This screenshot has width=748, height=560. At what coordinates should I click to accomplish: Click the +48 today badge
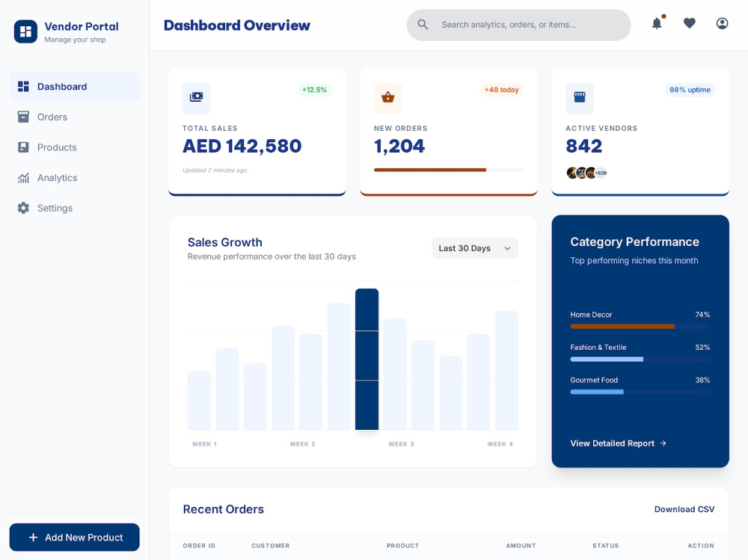point(501,90)
